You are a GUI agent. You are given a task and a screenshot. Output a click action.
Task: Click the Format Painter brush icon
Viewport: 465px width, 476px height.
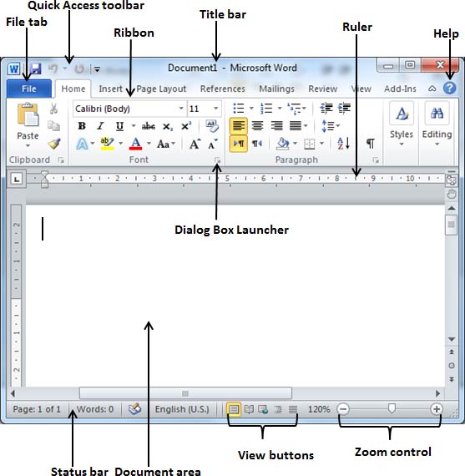(54, 144)
